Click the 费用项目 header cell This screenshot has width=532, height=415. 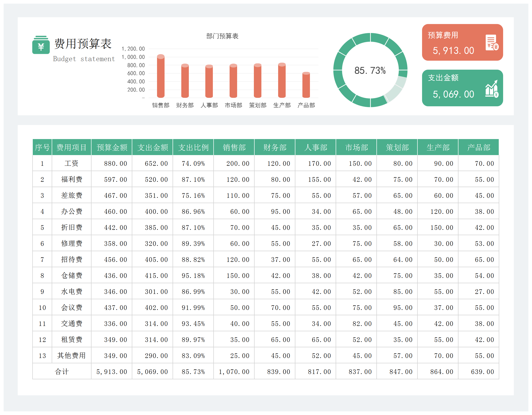pyautogui.click(x=71, y=147)
